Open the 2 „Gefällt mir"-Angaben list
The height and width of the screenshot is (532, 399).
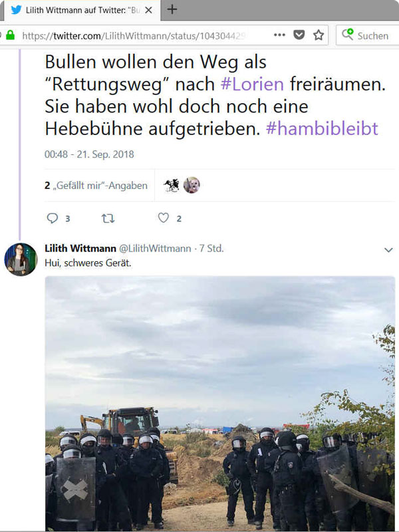point(96,186)
